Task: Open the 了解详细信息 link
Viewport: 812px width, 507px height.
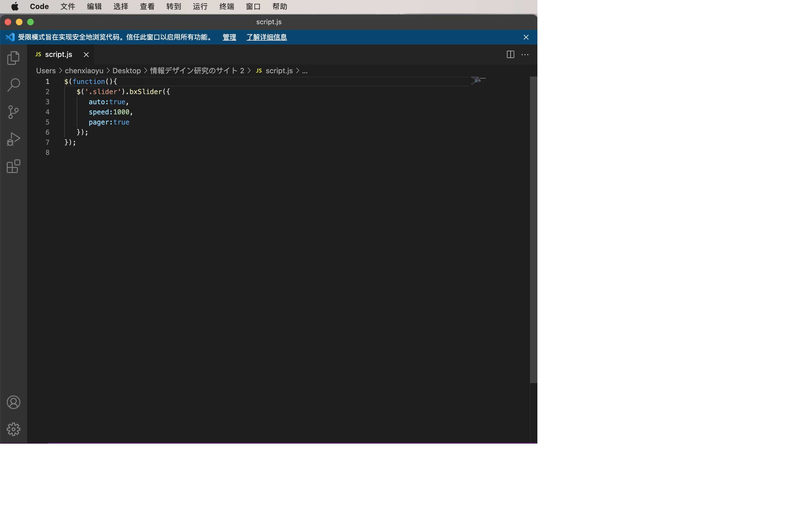Action: coord(266,37)
